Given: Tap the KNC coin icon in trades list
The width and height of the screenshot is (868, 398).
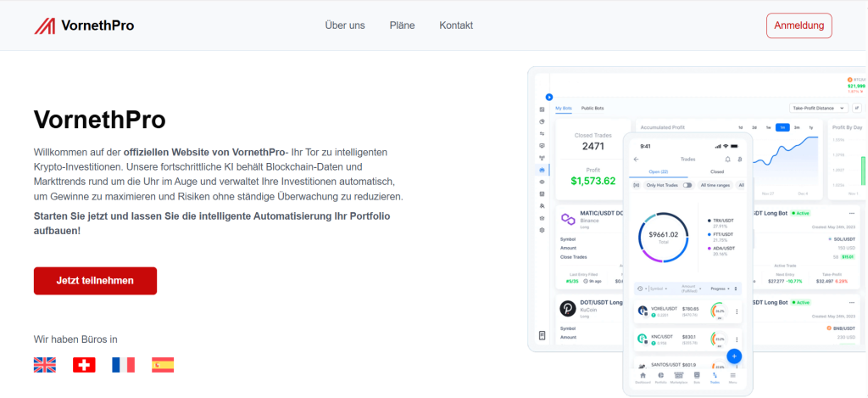Looking at the screenshot, I should [x=643, y=339].
